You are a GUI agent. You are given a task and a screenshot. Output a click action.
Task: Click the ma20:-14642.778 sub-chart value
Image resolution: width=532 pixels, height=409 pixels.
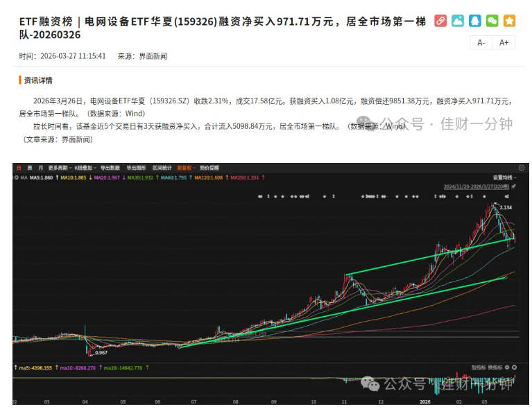[x=123, y=368]
